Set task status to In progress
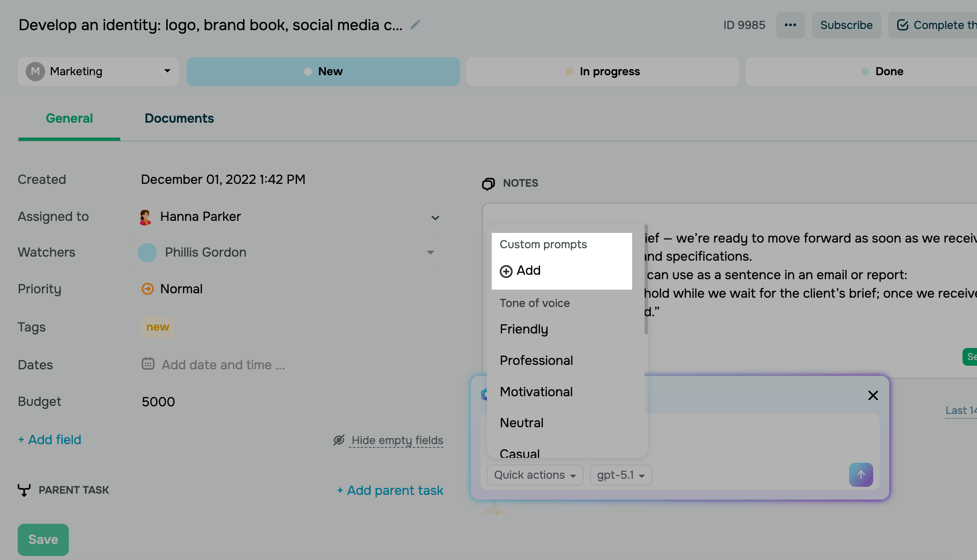The height and width of the screenshot is (560, 977). 602,72
